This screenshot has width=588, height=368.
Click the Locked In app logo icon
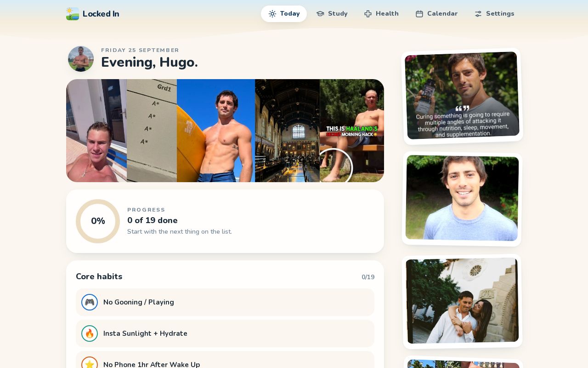click(x=73, y=14)
